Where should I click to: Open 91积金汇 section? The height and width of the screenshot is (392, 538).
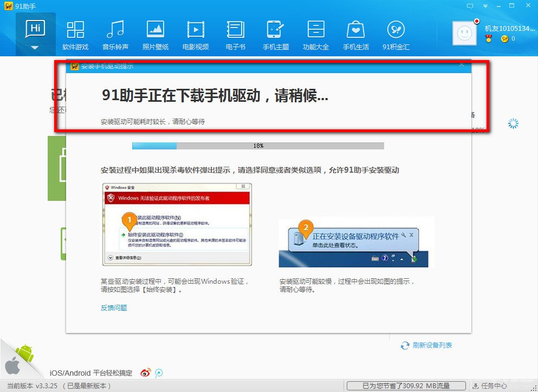point(396,36)
